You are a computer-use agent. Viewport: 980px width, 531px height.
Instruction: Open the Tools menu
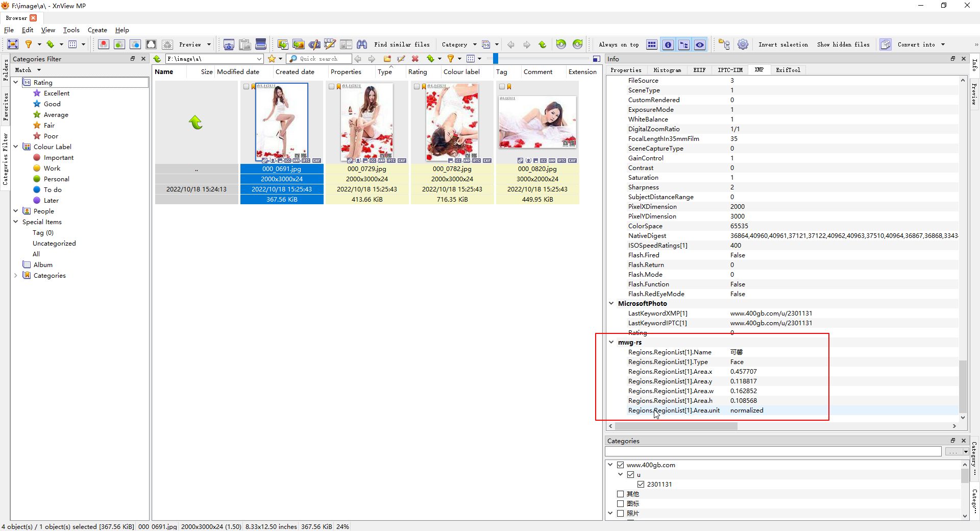pyautogui.click(x=71, y=30)
